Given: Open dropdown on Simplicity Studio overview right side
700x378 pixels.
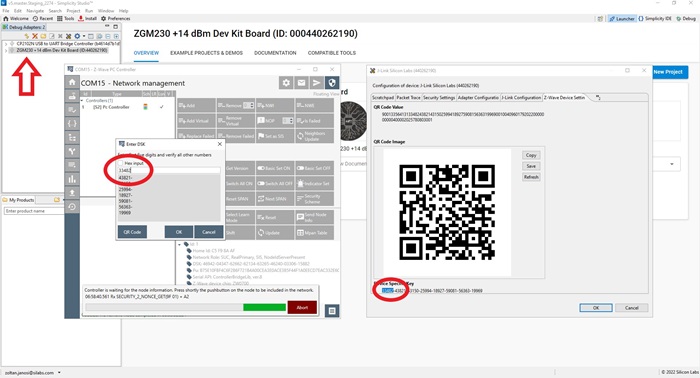Looking at the screenshot, I should (x=672, y=164).
